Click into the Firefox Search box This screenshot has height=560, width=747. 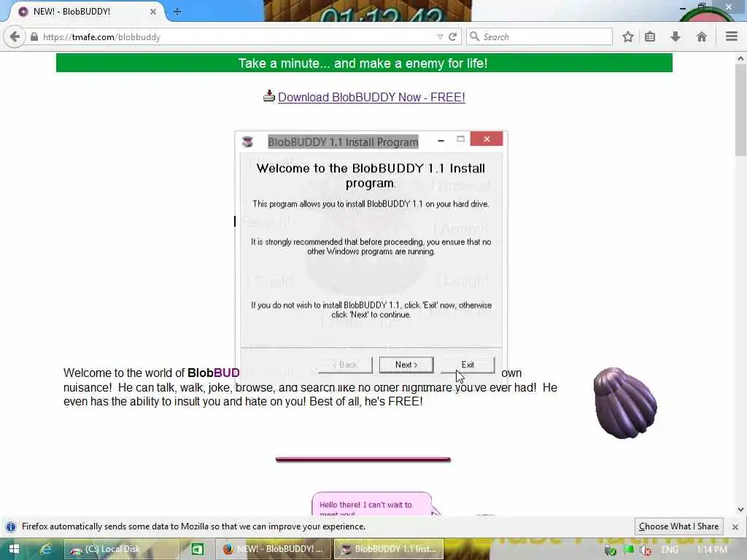click(539, 36)
